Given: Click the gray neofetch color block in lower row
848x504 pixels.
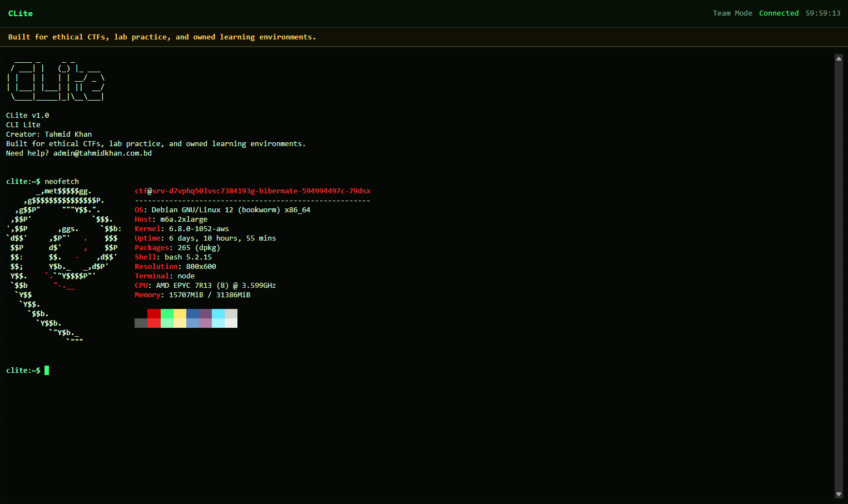Looking at the screenshot, I should (x=141, y=323).
